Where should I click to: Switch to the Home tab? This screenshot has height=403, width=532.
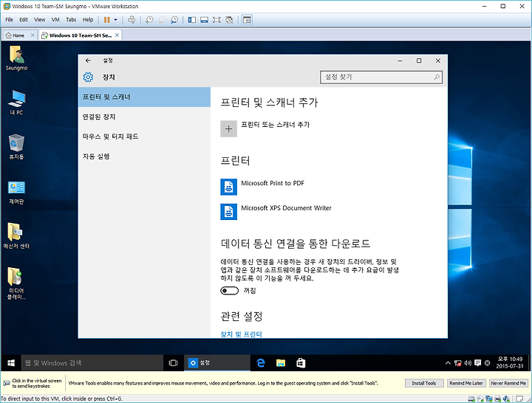(x=16, y=35)
